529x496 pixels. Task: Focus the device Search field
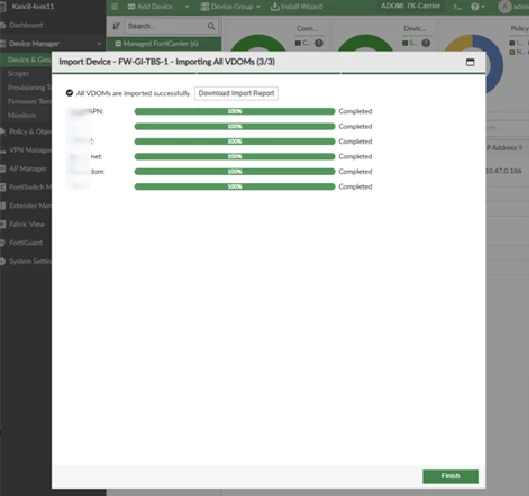pos(166,26)
